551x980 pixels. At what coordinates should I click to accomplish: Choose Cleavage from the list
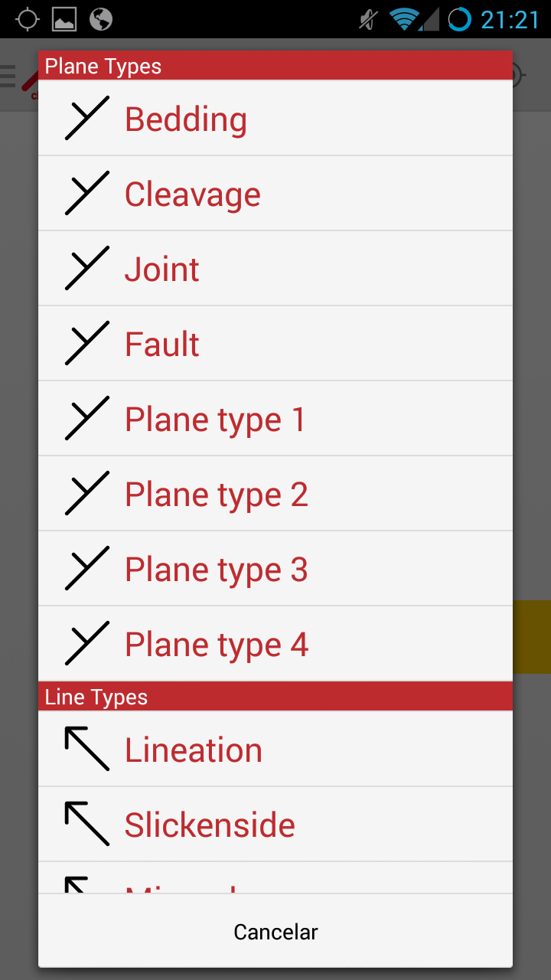193,194
